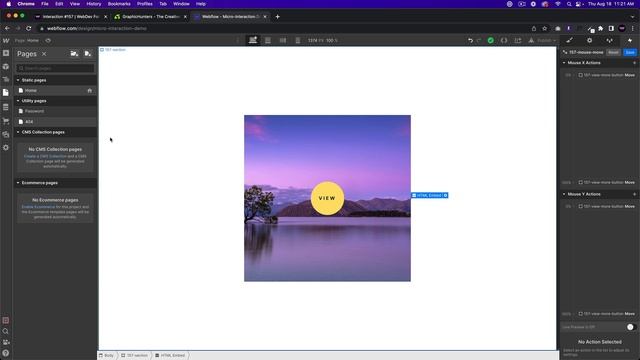Image resolution: width=640 pixels, height=360 pixels.
Task: Select Mobile landscape breakpoint
Action: tap(283, 40)
